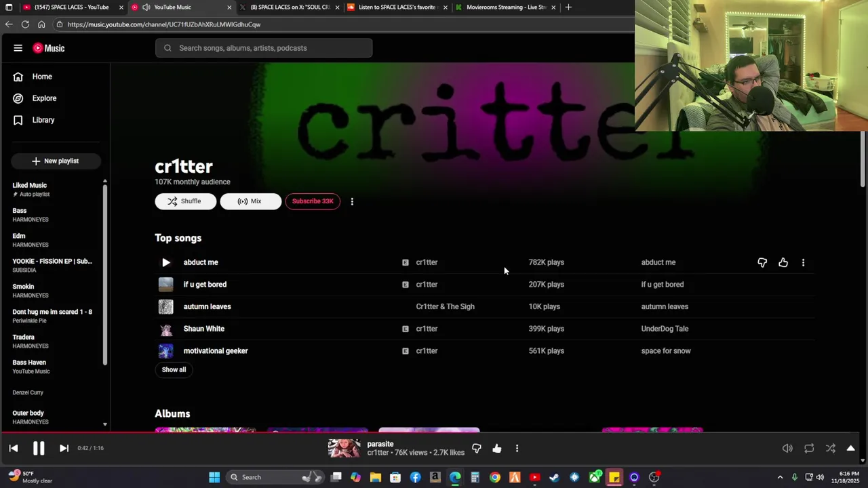The width and height of the screenshot is (868, 488).
Task: Dislike the playing song parasite
Action: coord(477,448)
